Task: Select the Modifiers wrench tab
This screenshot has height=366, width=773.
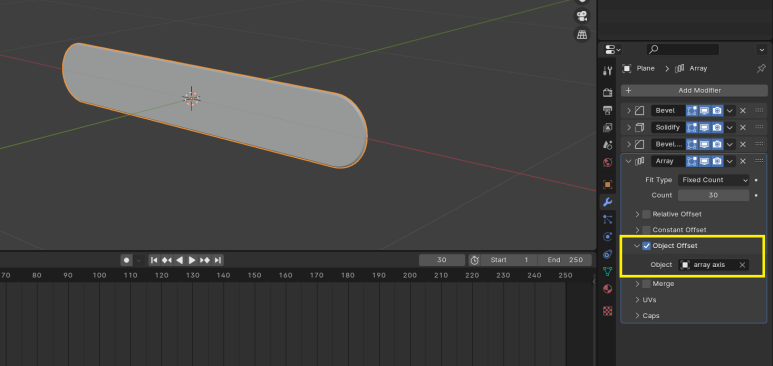Action: 607,202
